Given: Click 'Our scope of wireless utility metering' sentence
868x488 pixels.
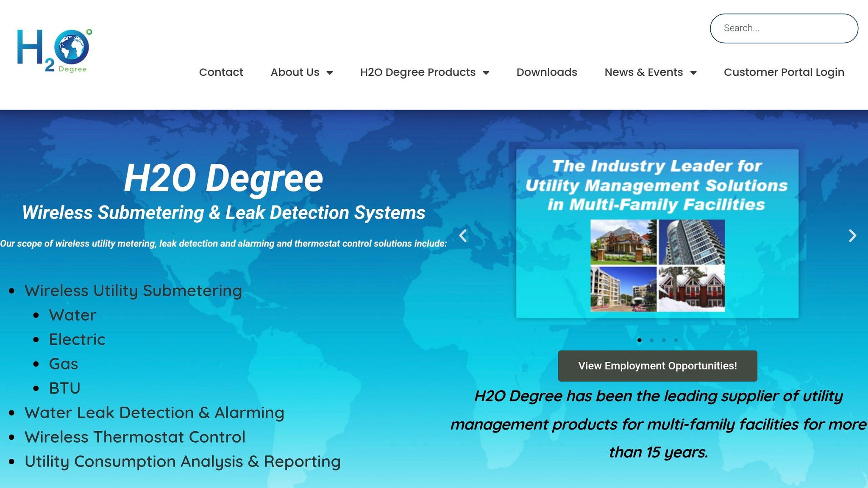Looking at the screenshot, I should pyautogui.click(x=223, y=244).
